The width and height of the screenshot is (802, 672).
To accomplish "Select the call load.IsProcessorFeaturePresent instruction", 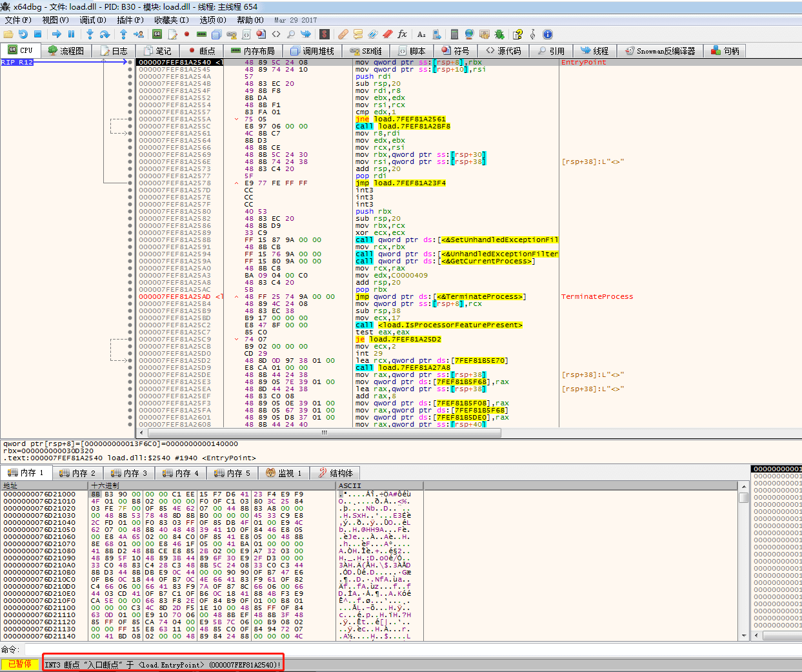I will click(439, 325).
